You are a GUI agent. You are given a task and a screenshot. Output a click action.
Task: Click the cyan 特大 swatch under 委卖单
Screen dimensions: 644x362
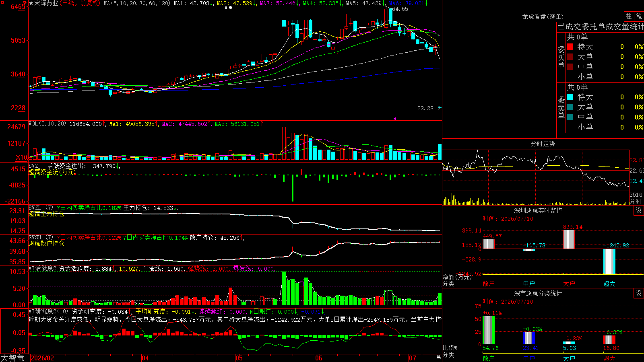pyautogui.click(x=570, y=97)
